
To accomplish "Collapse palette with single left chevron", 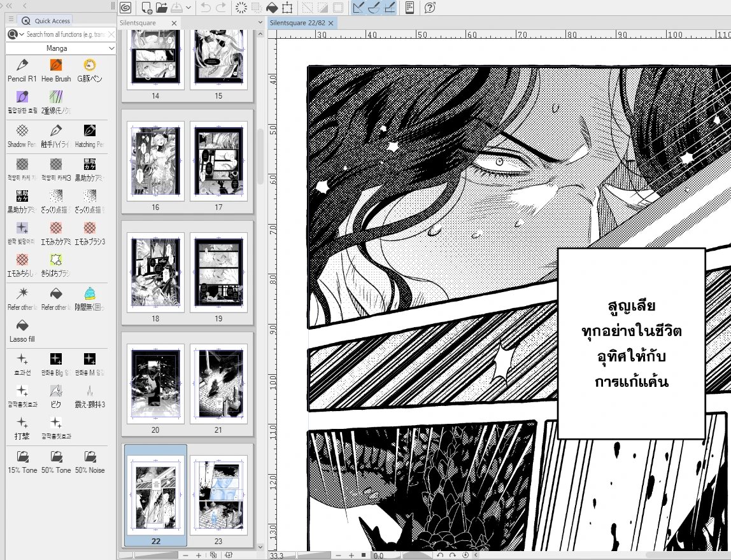I will tap(25, 6).
